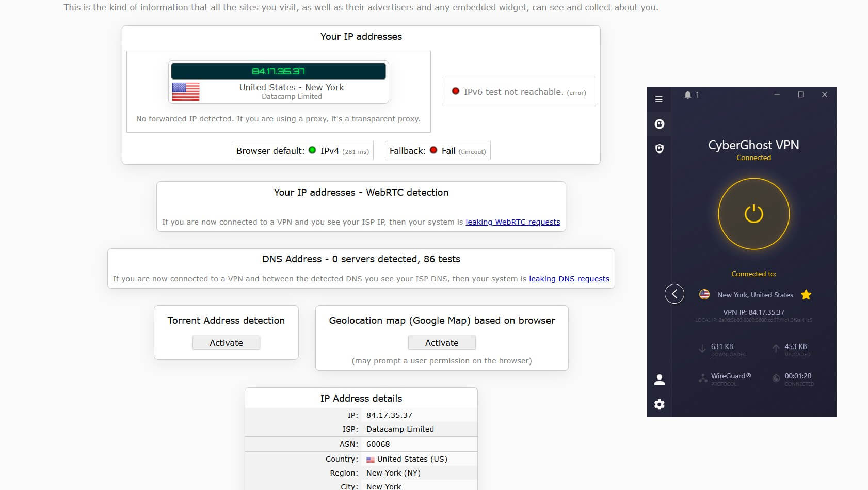Open the CyberGhost ghost logo panel
This screenshot has width=868, height=490.
coord(659,124)
